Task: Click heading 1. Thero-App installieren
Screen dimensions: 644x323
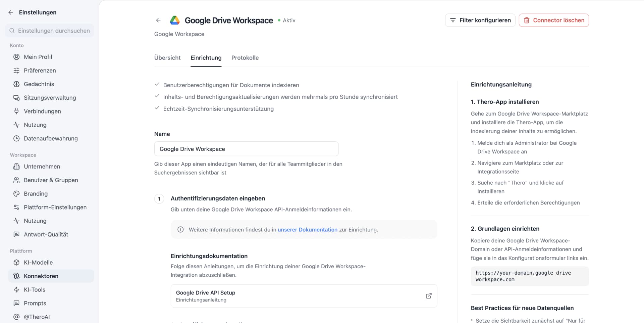Action: [x=505, y=102]
